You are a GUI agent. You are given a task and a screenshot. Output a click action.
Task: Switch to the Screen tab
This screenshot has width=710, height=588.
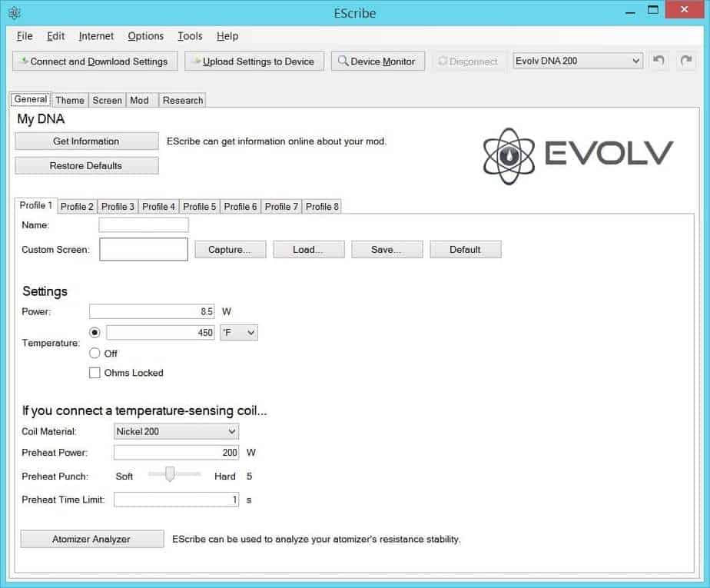[107, 100]
